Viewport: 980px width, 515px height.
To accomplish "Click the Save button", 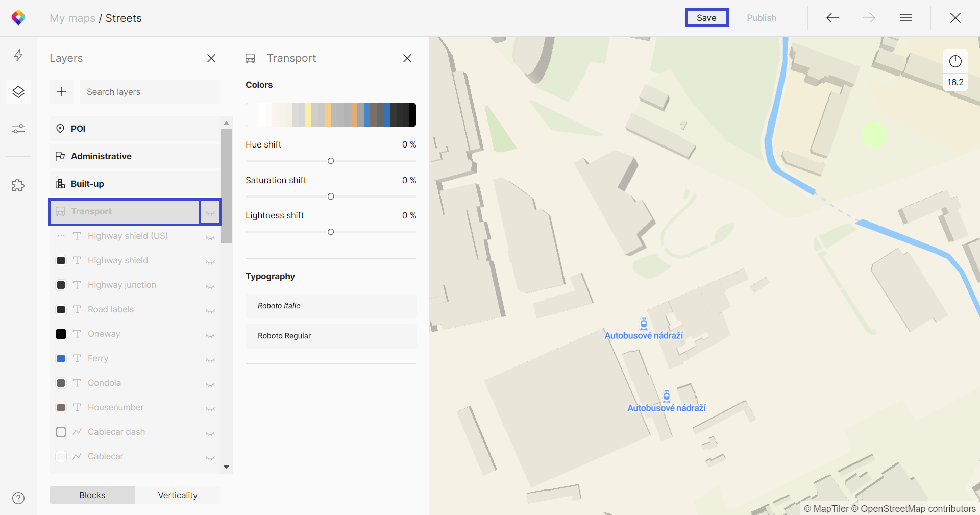I will 706,18.
